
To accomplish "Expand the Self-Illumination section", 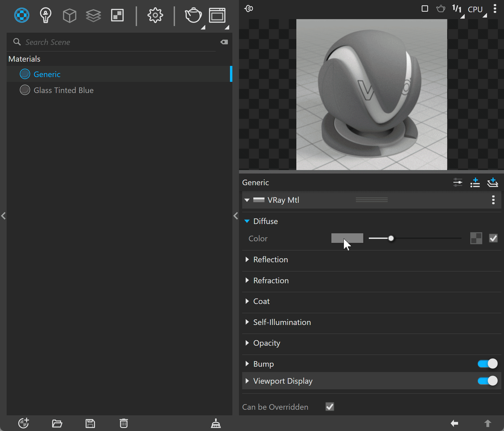I will (x=247, y=322).
